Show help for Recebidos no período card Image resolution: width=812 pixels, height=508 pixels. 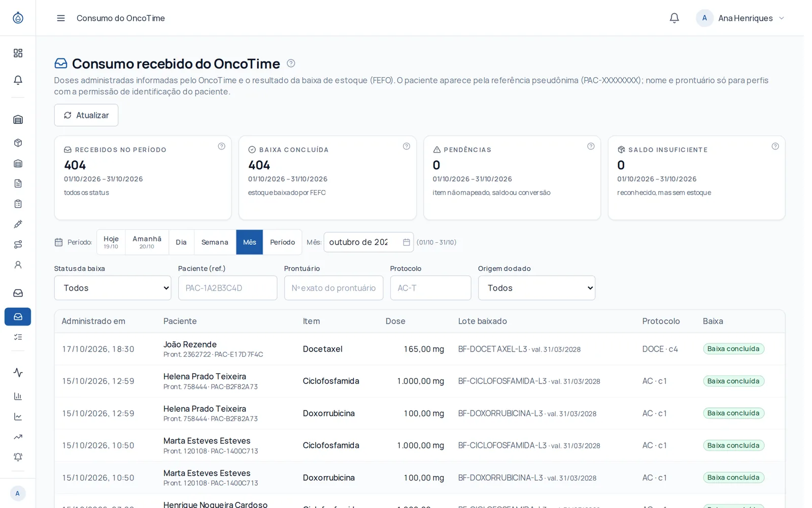[221, 146]
